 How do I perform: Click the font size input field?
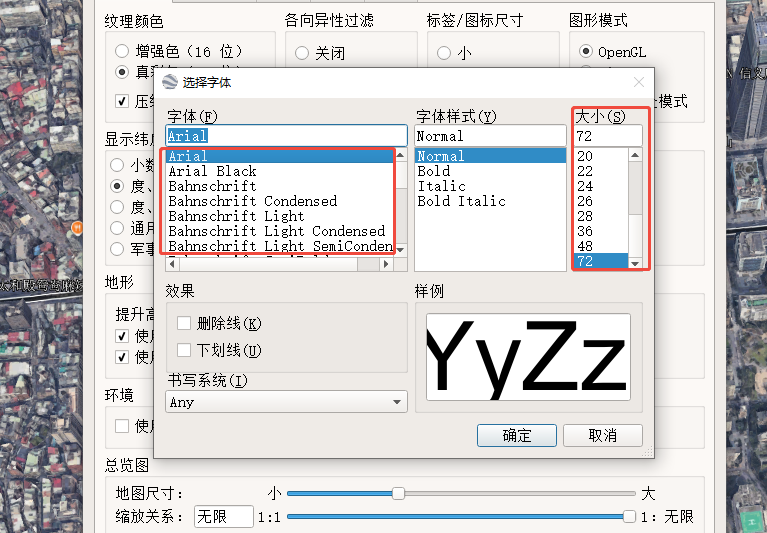(608, 136)
